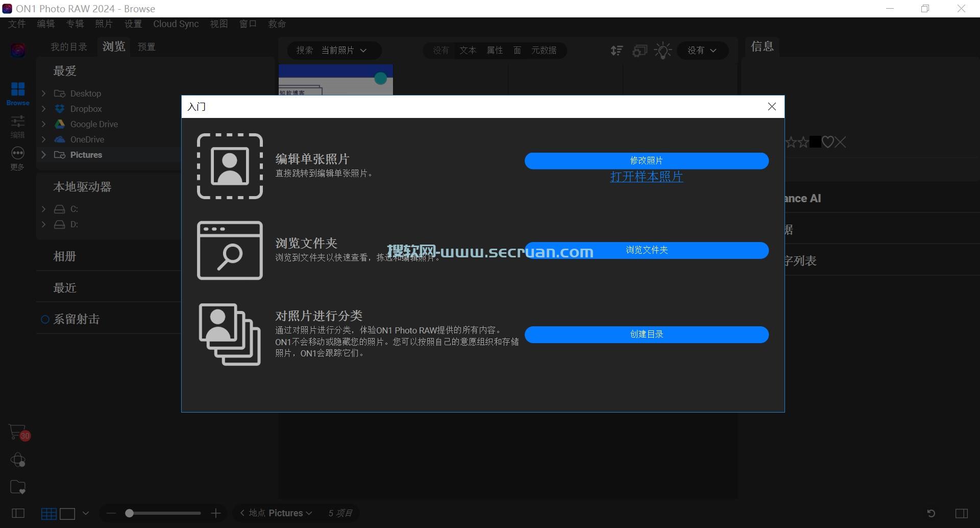Click the ON1 logo icon

(18, 50)
